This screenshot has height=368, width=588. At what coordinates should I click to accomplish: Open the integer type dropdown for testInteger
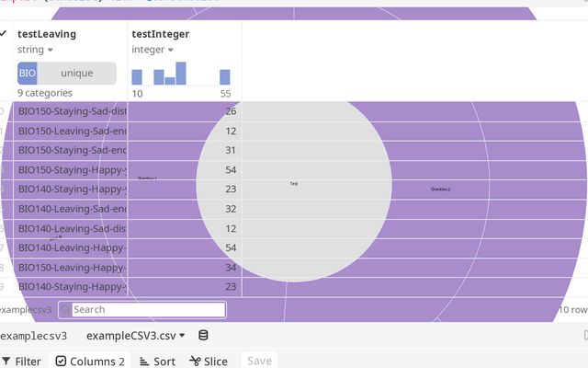[170, 50]
